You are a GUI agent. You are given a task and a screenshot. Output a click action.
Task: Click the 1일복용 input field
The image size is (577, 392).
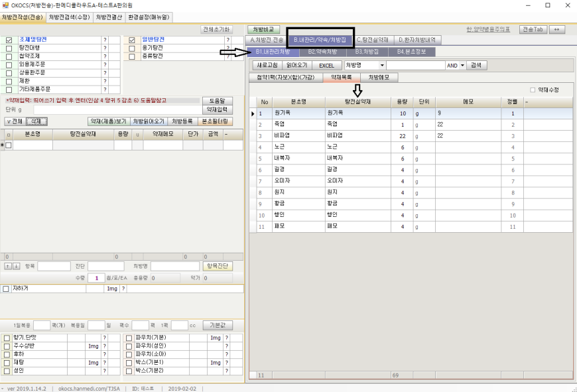[x=42, y=326]
